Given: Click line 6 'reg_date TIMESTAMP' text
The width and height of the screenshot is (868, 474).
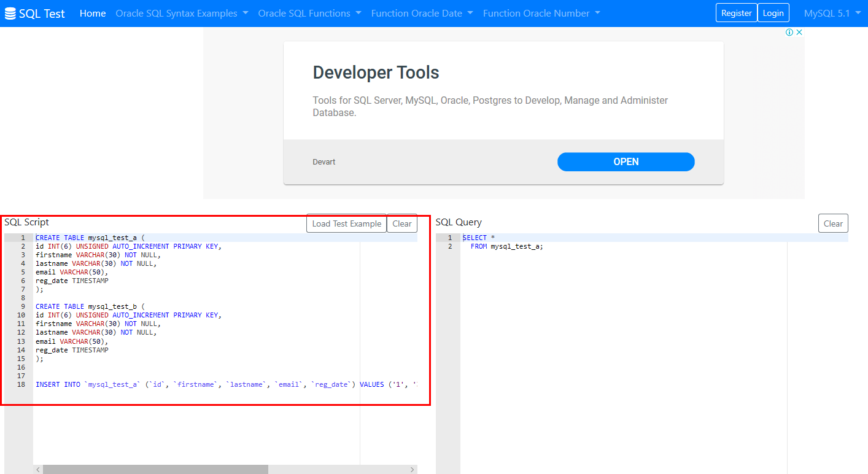Looking at the screenshot, I should tap(72, 281).
